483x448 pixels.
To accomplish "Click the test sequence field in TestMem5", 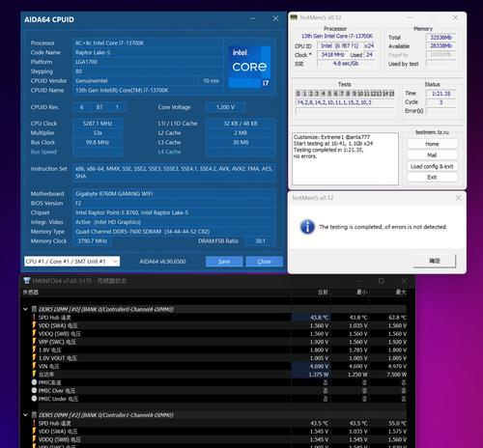I will 345,102.
